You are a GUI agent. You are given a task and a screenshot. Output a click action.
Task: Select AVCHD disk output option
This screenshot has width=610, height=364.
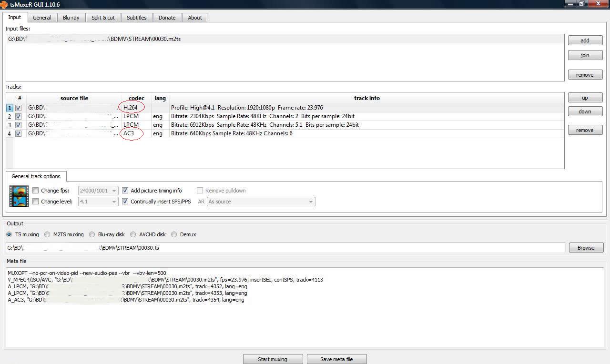(x=133, y=234)
